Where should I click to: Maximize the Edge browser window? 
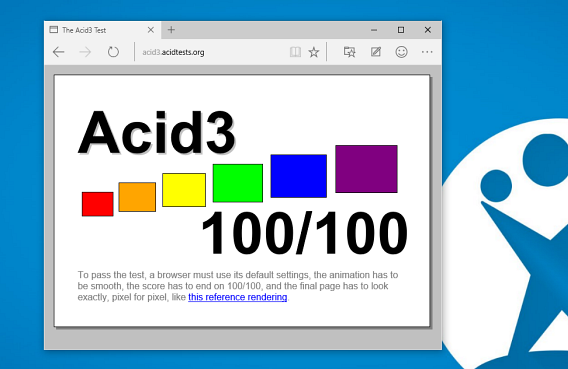401,30
